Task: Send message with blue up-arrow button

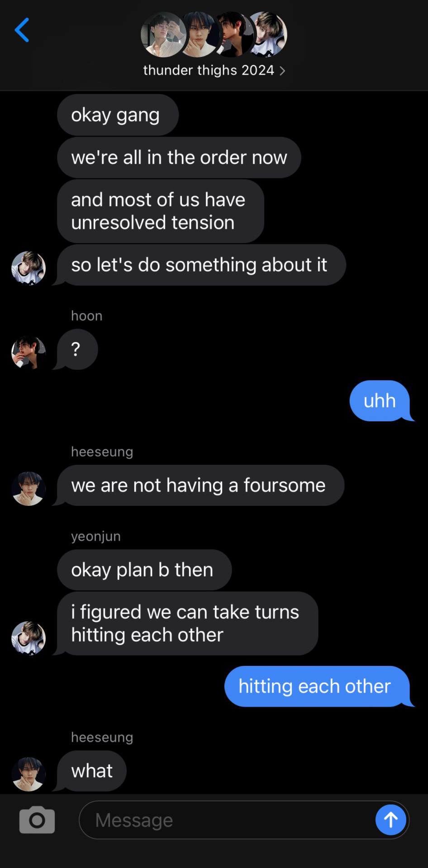Action: [x=391, y=820]
